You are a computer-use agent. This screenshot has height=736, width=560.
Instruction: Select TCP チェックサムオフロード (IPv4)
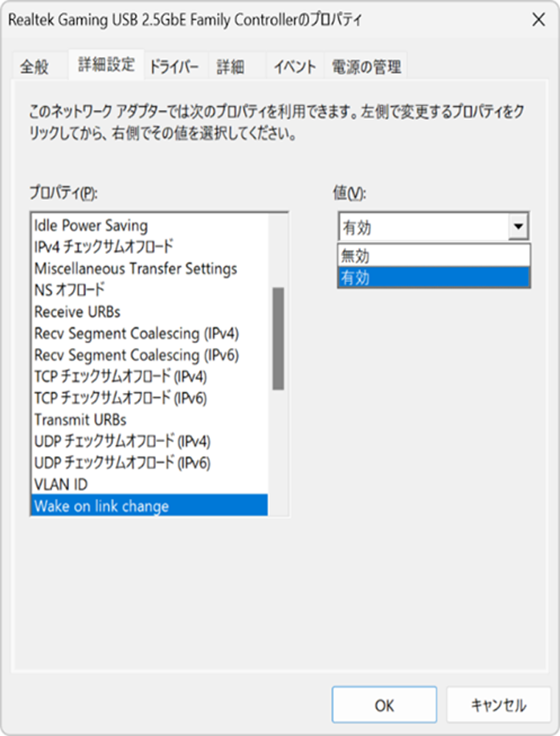[149, 377]
